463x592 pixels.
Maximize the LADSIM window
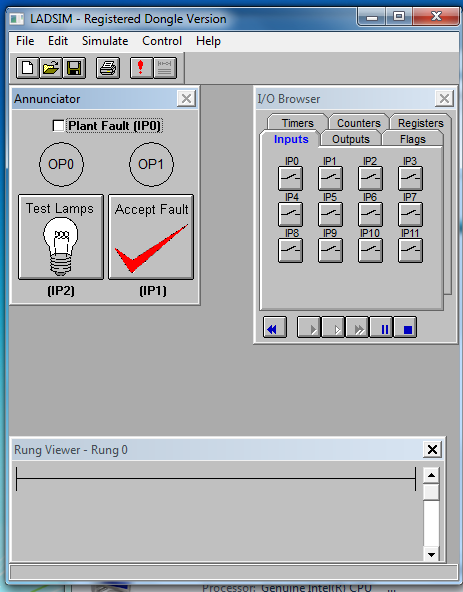(x=399, y=17)
